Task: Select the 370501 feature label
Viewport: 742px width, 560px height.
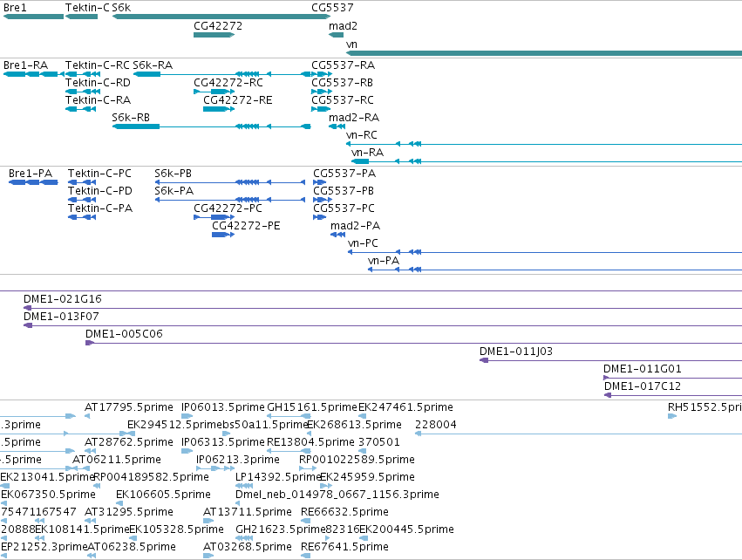Action: (379, 442)
